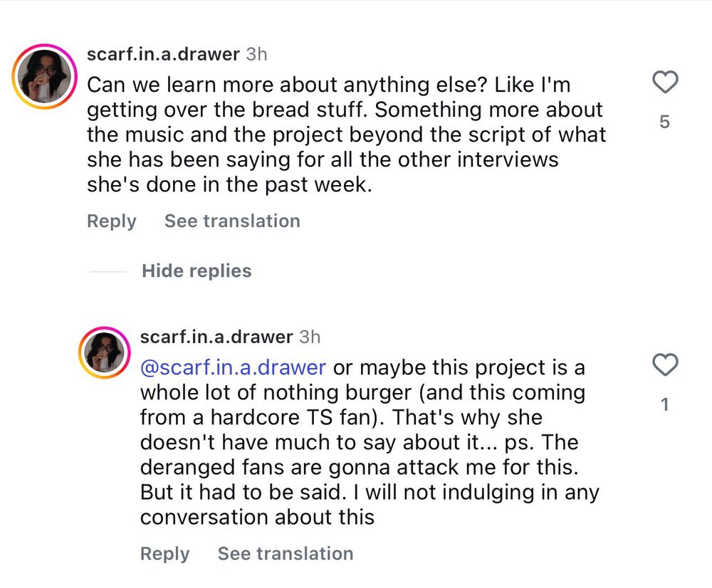Click the short line beside Hide replies

107,272
